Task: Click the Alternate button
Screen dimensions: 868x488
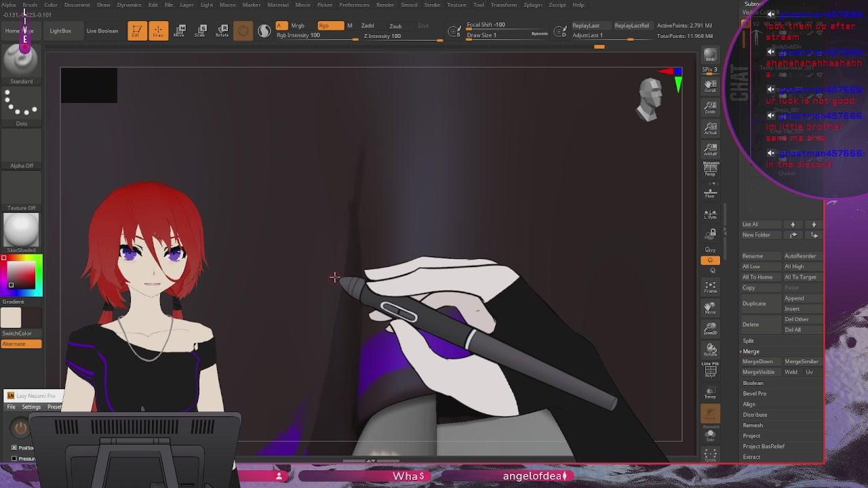Action: click(x=21, y=344)
